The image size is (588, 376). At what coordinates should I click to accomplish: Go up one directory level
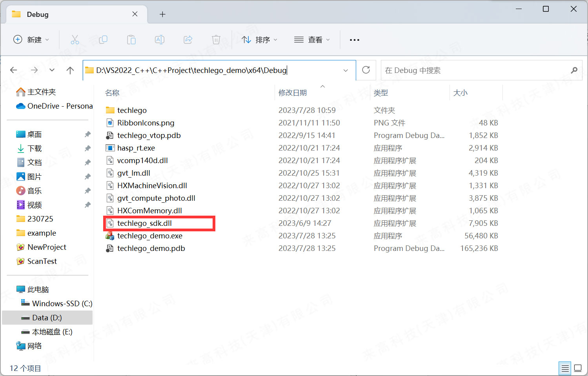tap(70, 70)
